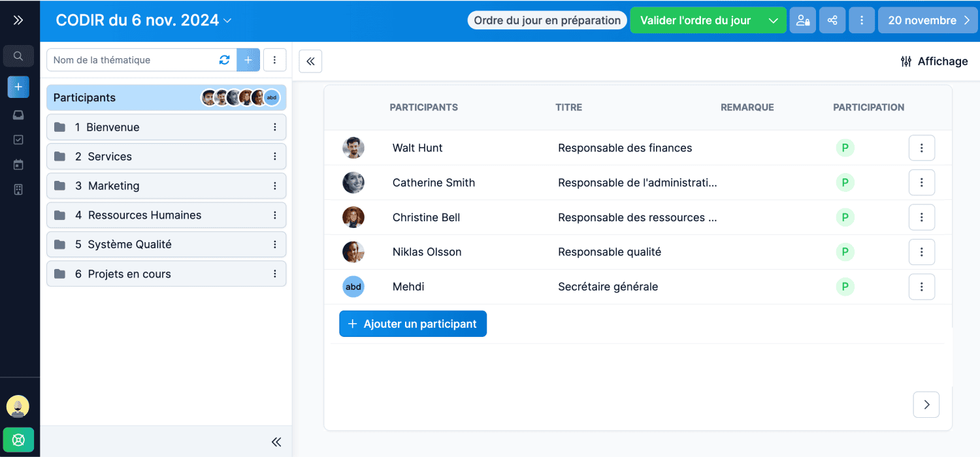The height and width of the screenshot is (457, 980).
Task: Click the green help lifebuoy icon
Action: pos(18,440)
